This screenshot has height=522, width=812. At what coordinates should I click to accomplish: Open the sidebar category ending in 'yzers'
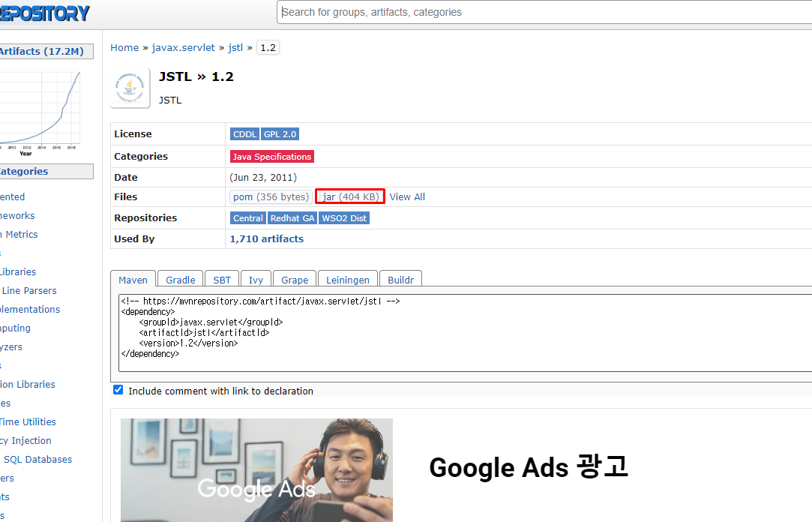click(11, 346)
